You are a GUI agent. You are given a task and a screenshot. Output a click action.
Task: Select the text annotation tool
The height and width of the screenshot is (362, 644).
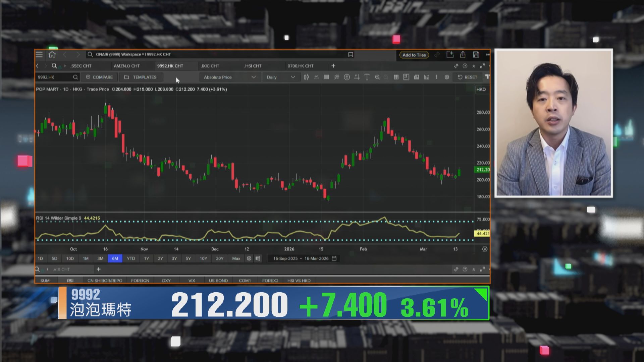tap(367, 77)
